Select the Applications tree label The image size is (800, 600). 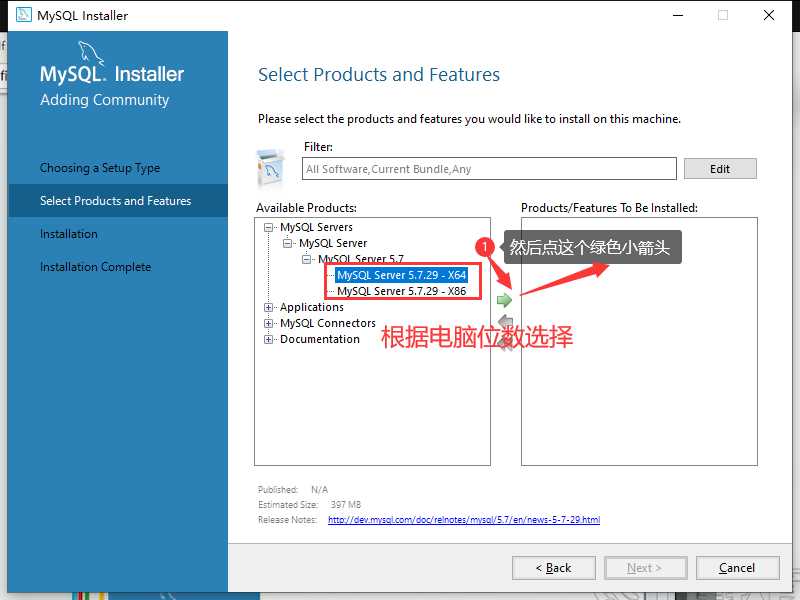coord(312,307)
